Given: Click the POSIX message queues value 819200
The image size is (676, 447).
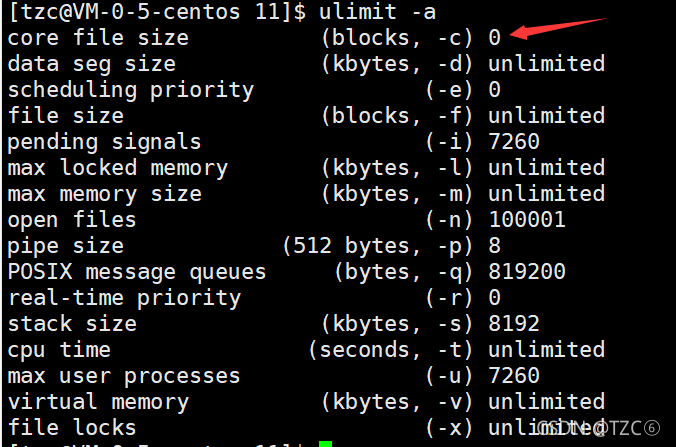Looking at the screenshot, I should point(527,272).
